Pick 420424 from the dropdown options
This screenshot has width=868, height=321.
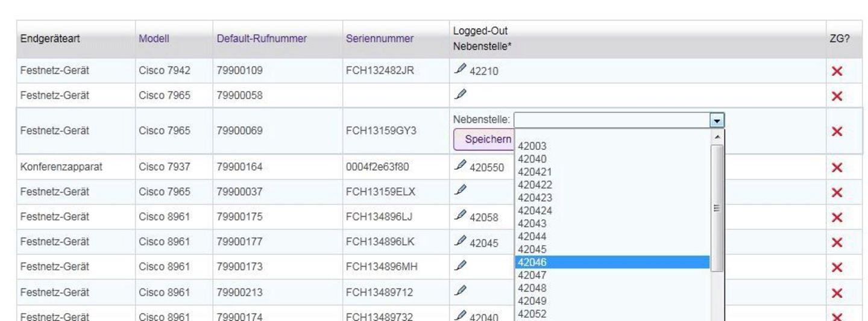(x=612, y=210)
